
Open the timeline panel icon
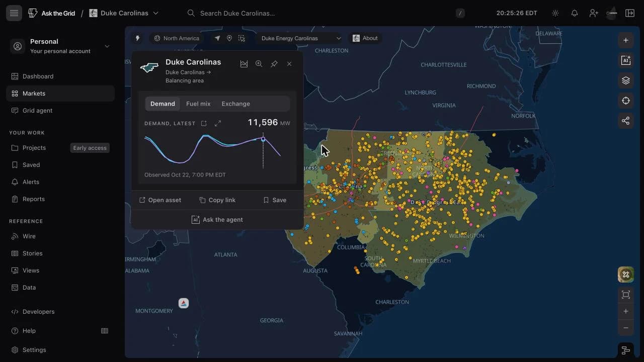coord(626,350)
